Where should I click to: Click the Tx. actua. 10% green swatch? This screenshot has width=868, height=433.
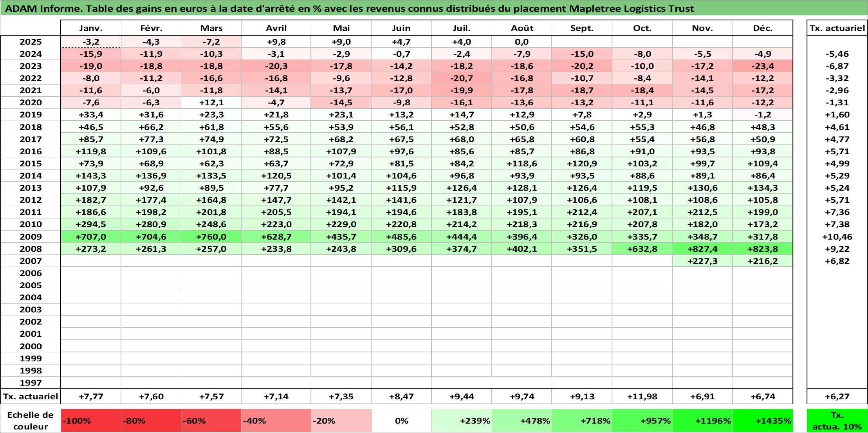[x=837, y=420]
